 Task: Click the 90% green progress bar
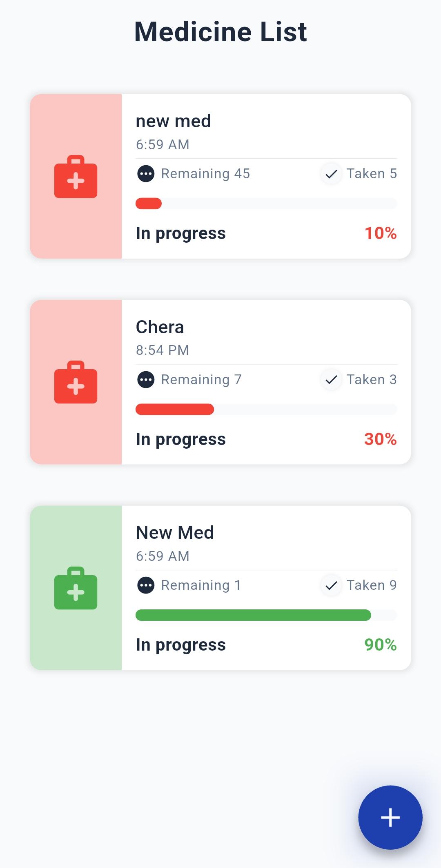pyautogui.click(x=253, y=615)
